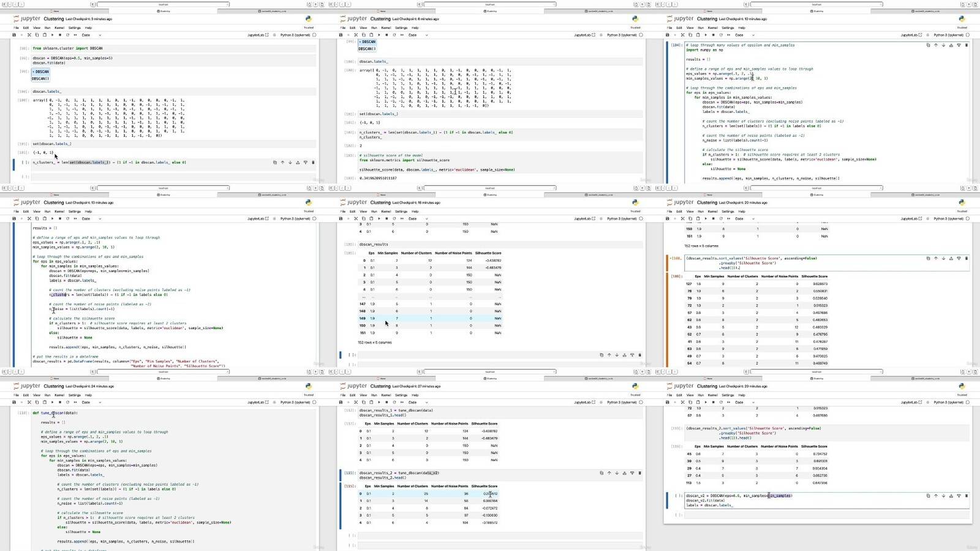The height and width of the screenshot is (551, 980).
Task: Open Code cell-type dropdown in 13-minute checkpoint notebook
Action: (91, 218)
